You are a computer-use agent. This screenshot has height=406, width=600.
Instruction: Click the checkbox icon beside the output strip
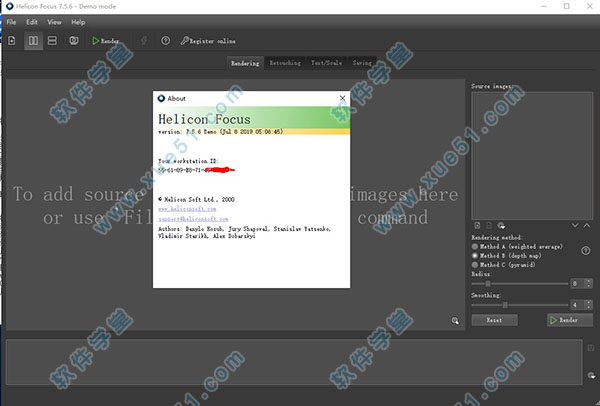[591, 348]
